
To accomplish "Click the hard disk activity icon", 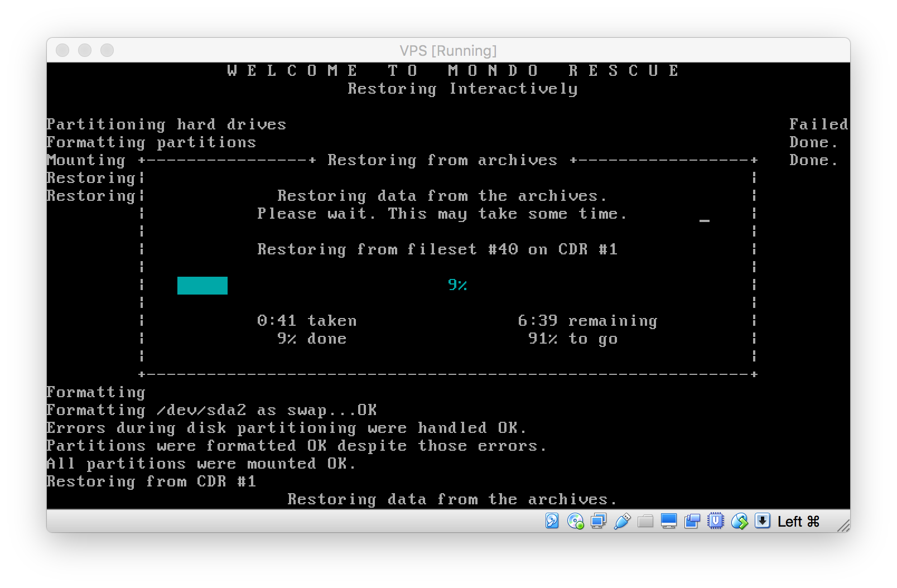I will (552, 521).
